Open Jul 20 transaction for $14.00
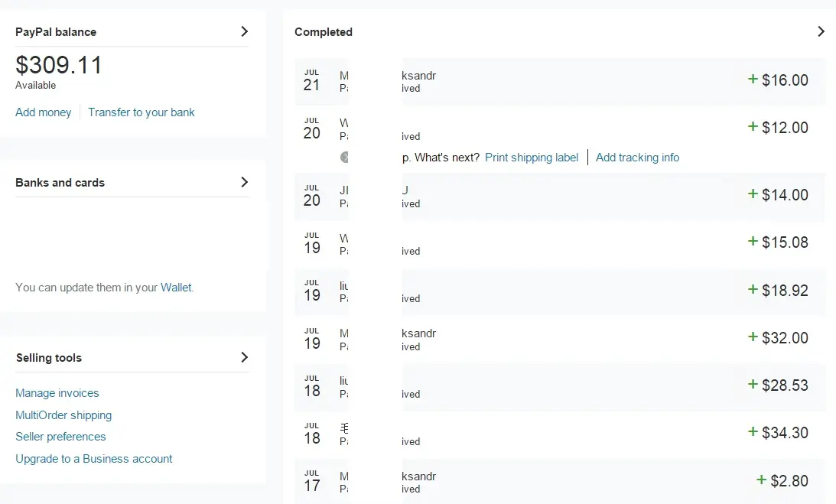This screenshot has width=836, height=504. click(560, 196)
